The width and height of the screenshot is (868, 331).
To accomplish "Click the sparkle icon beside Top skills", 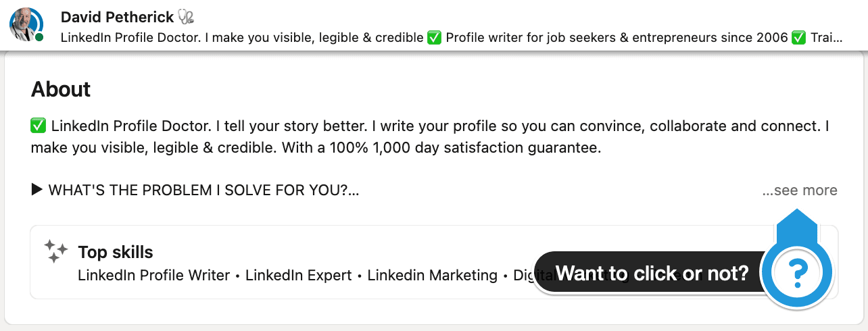I will pyautogui.click(x=55, y=251).
